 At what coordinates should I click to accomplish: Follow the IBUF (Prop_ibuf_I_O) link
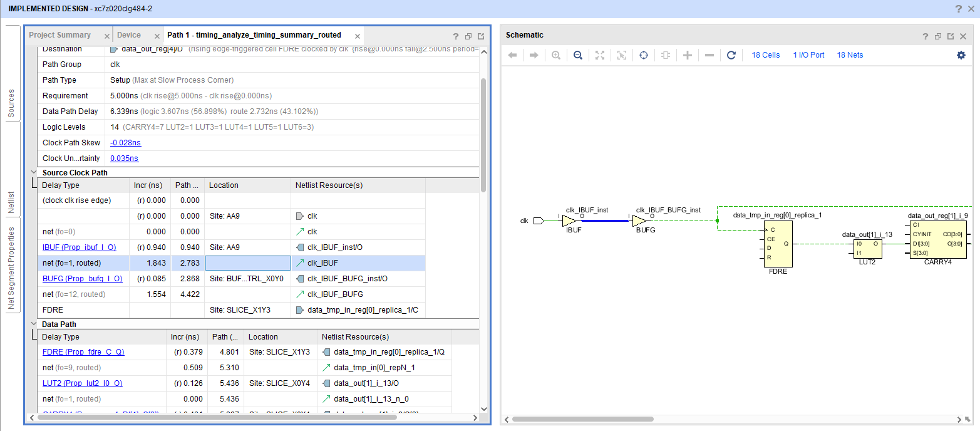(x=79, y=247)
